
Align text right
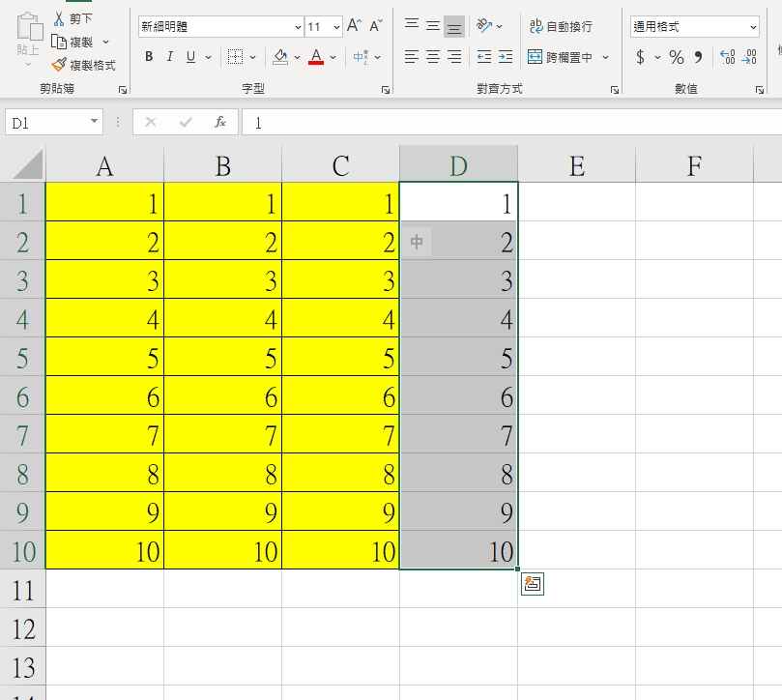coord(454,57)
